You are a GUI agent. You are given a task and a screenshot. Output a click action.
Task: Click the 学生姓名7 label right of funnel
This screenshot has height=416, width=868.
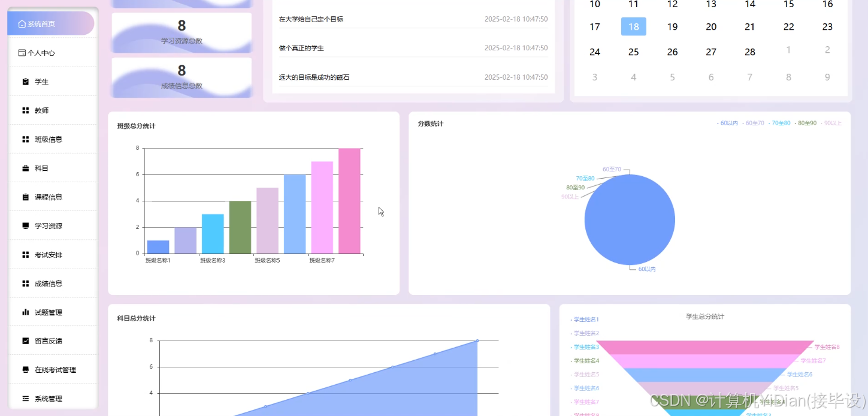click(813, 361)
